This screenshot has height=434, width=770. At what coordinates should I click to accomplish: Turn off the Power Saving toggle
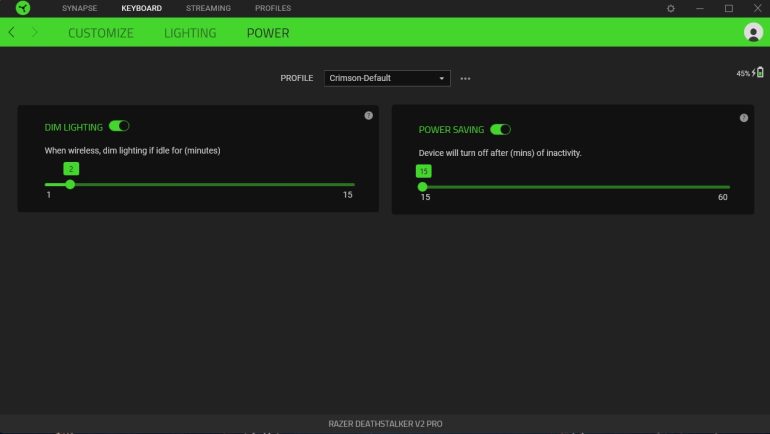tap(500, 129)
